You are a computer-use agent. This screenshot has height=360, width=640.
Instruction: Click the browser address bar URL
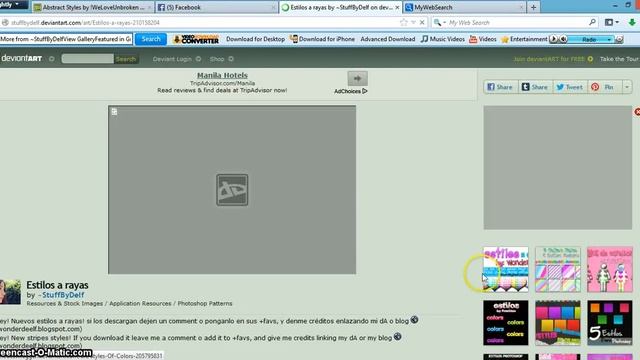tap(85, 23)
